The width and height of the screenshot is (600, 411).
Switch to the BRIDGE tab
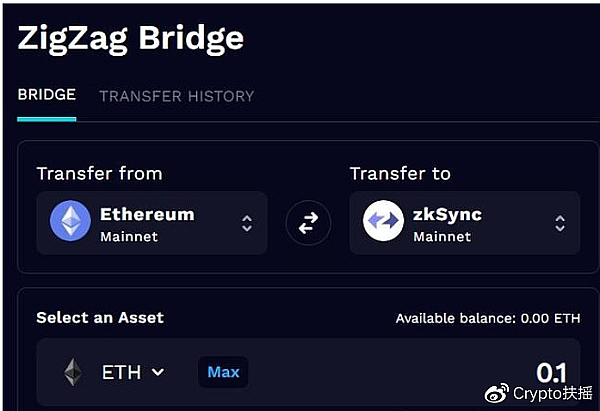tap(47, 95)
